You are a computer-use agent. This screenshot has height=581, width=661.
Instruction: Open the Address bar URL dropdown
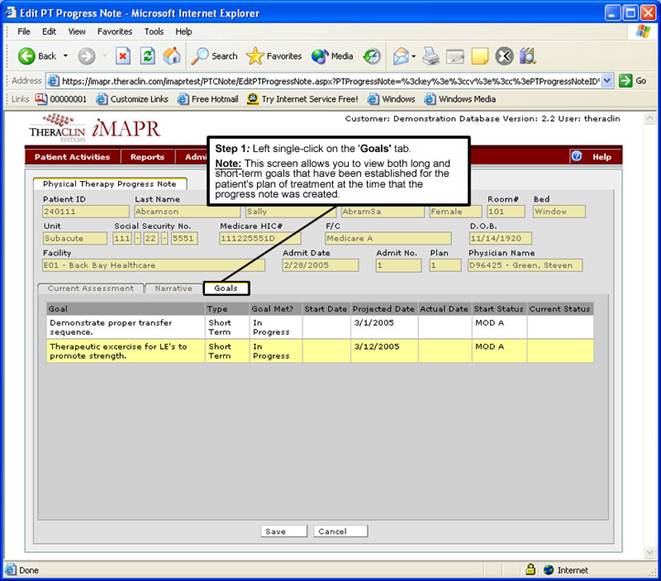[x=607, y=81]
